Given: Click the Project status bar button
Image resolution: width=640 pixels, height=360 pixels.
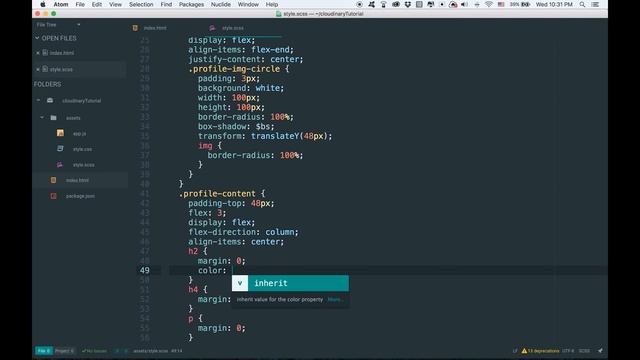Looking at the screenshot, I should click(64, 351).
